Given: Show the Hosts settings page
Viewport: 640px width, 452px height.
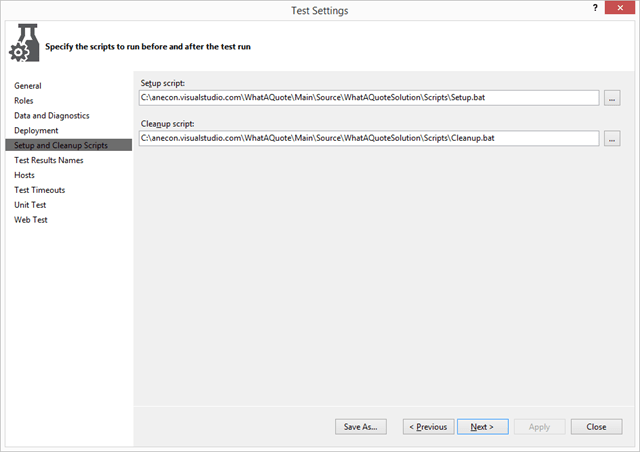Looking at the screenshot, I should (25, 175).
